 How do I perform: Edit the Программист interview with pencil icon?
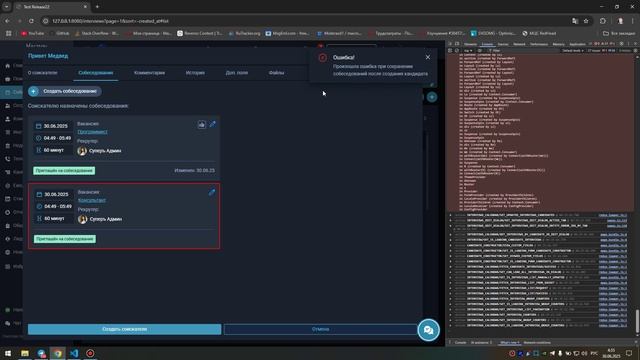[212, 124]
